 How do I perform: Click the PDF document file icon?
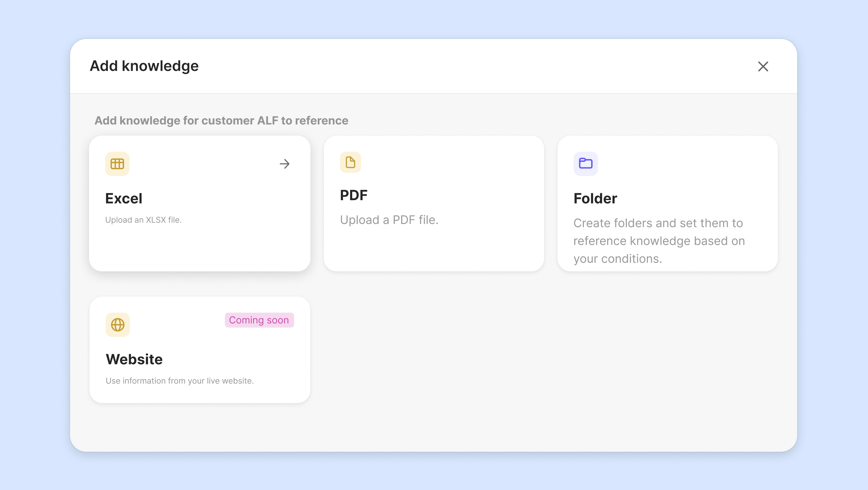coord(350,162)
